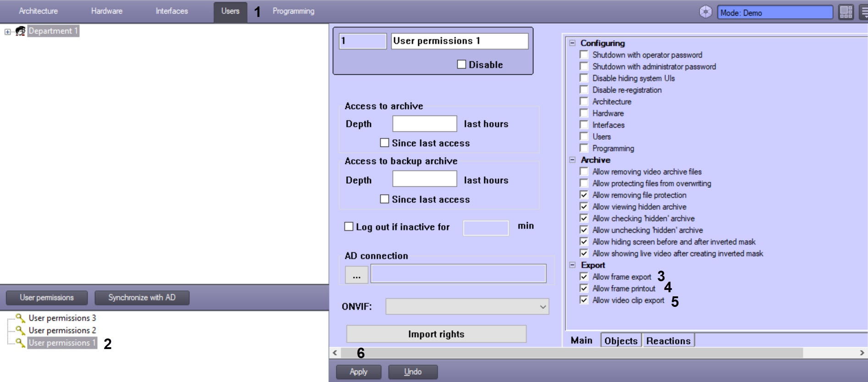868x382 pixels.
Task: Click the round icon beside Mode field
Action: (705, 12)
